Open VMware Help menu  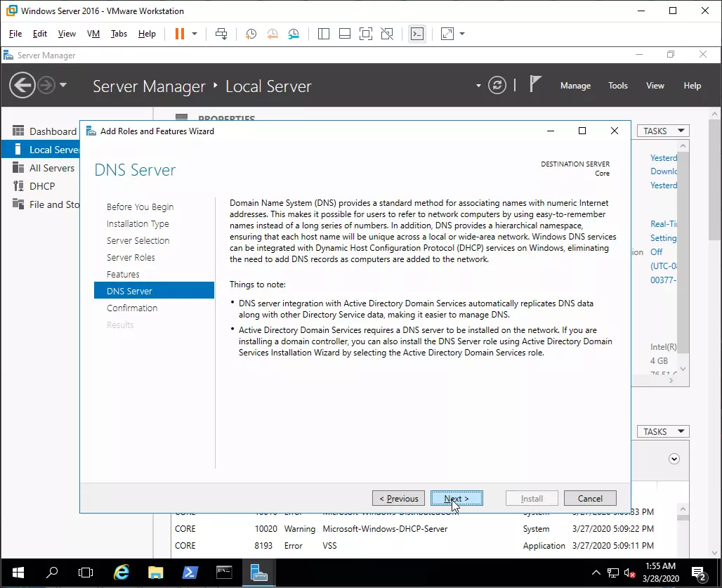[147, 34]
